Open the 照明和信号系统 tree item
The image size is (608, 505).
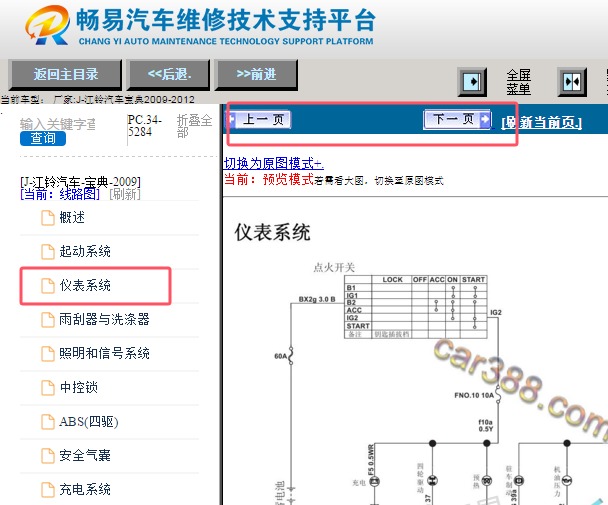point(104,353)
